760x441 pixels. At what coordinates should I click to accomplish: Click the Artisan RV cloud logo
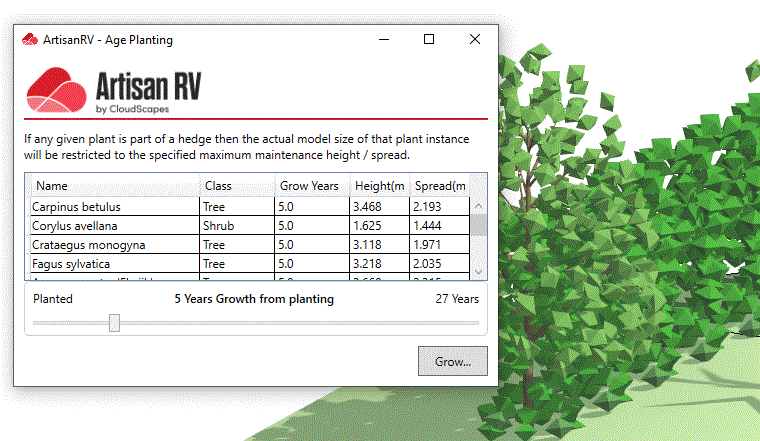56,90
